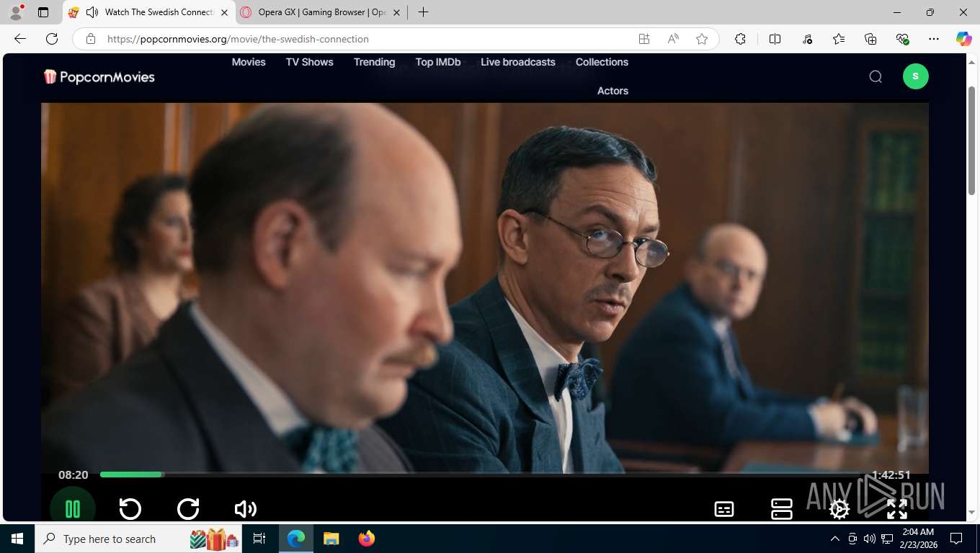The width and height of the screenshot is (980, 553).
Task: Go to PopcornMovies home logo
Action: pyautogui.click(x=99, y=76)
